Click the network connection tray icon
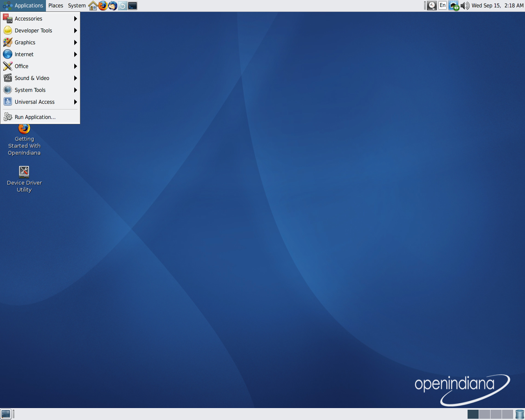The image size is (525, 420). tap(454, 6)
